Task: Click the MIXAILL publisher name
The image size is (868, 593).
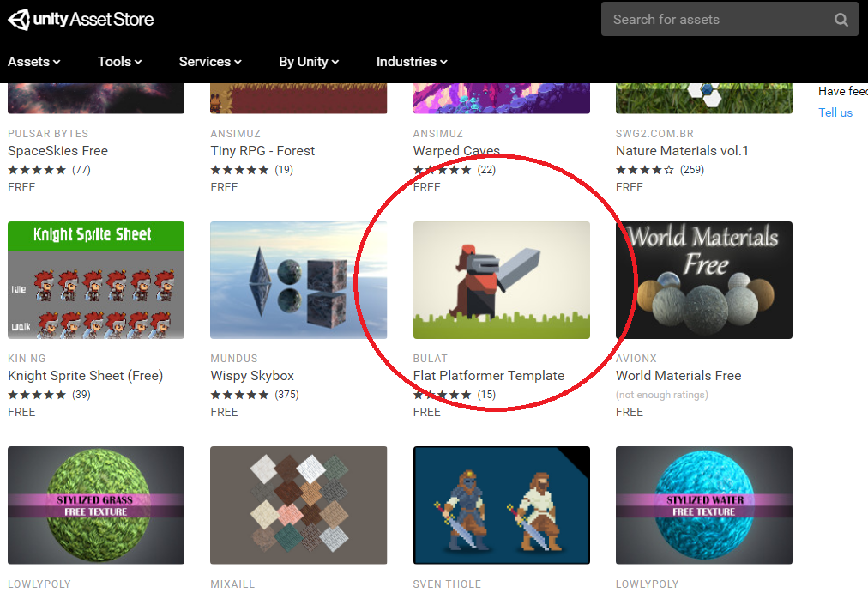Action: click(232, 584)
